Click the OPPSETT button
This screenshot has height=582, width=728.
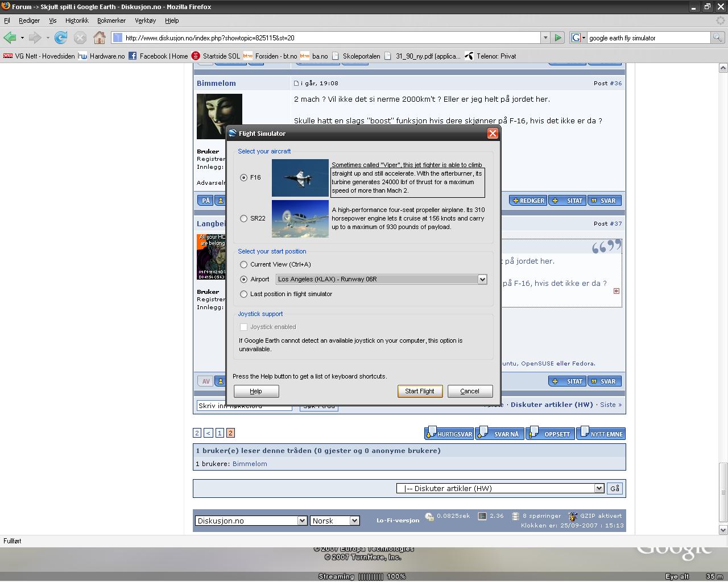click(x=550, y=434)
